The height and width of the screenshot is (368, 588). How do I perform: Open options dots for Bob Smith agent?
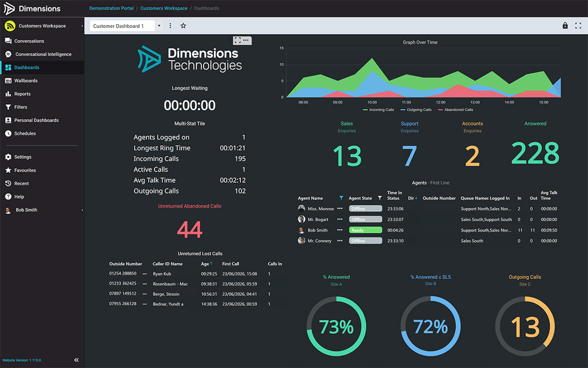(340, 230)
